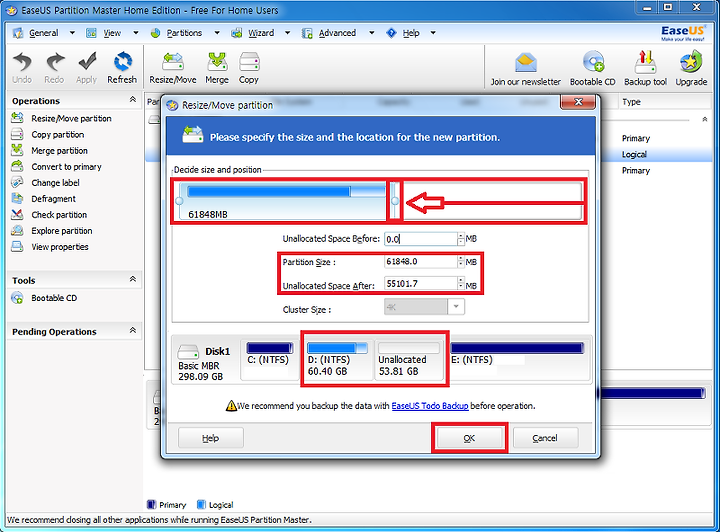Open the Backup tool
The image size is (720, 532).
[645, 69]
